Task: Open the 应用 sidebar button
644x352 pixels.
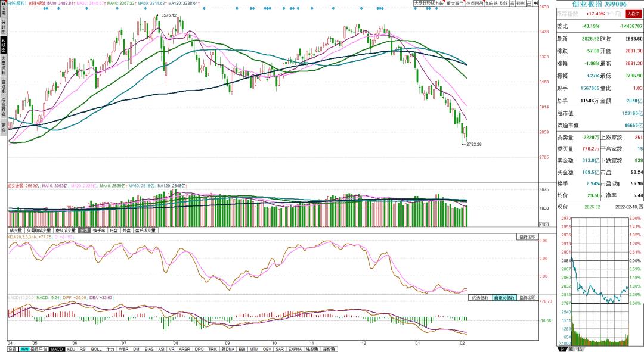Action: [x=4, y=9]
